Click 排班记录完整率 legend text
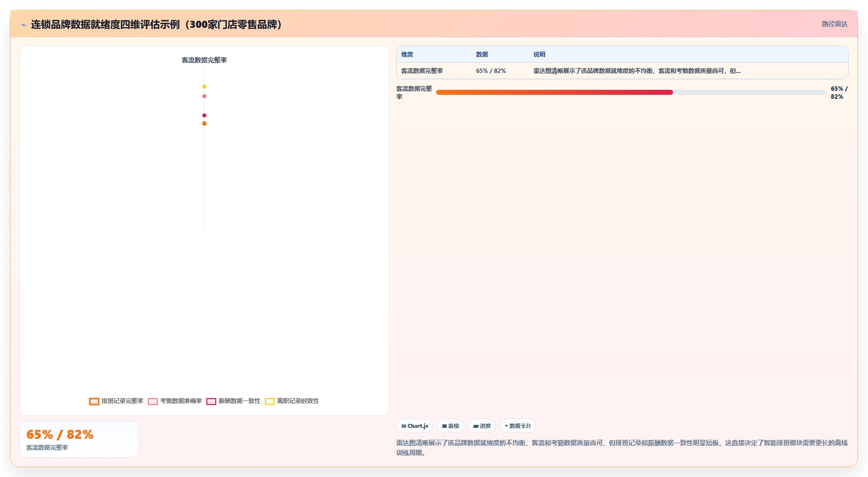This screenshot has width=868, height=477. coord(123,401)
